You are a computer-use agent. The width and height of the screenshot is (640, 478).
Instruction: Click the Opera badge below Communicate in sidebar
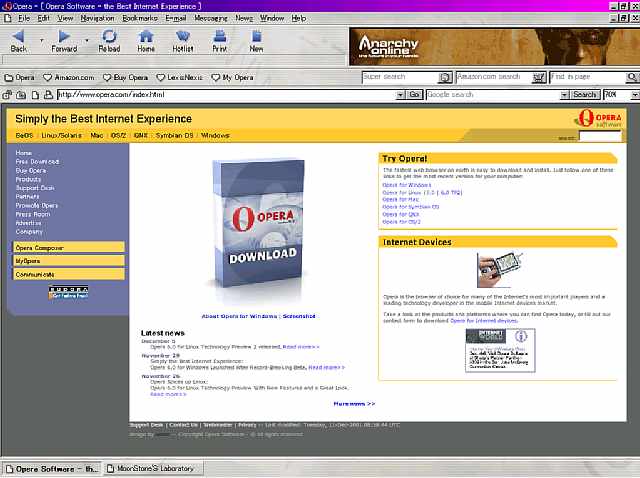(68, 292)
